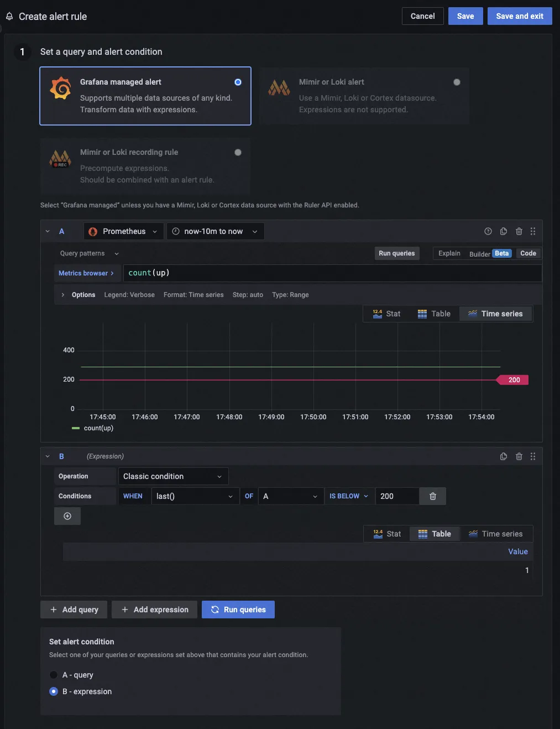Switch query A view to Stat
The image size is (560, 729).
coord(386,314)
